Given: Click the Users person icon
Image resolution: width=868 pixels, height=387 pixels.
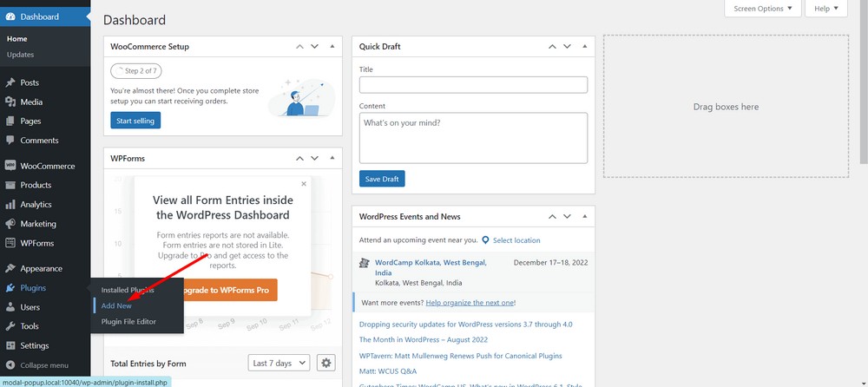Looking at the screenshot, I should click(10, 307).
